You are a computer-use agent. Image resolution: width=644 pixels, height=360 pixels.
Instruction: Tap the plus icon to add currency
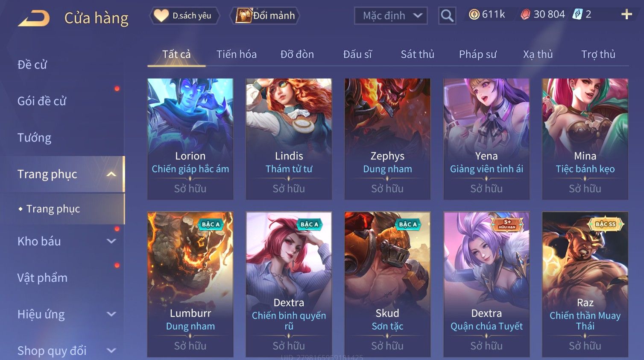626,15
